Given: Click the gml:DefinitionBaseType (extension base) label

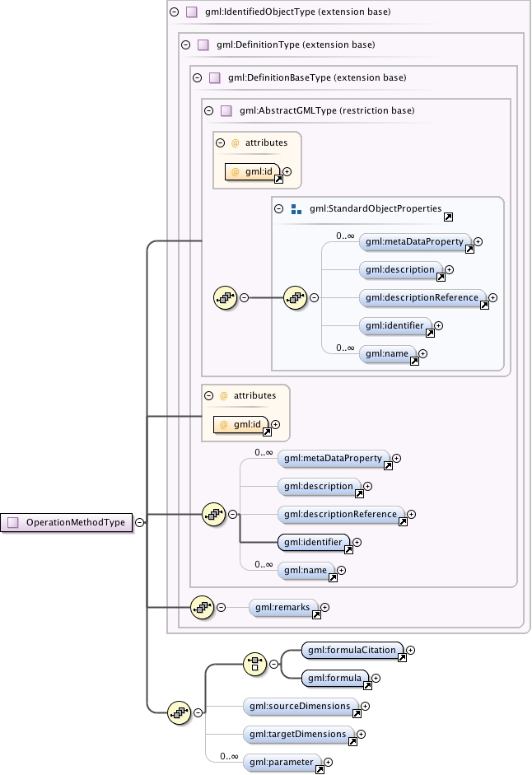Looking at the screenshot, I should pos(317,77).
